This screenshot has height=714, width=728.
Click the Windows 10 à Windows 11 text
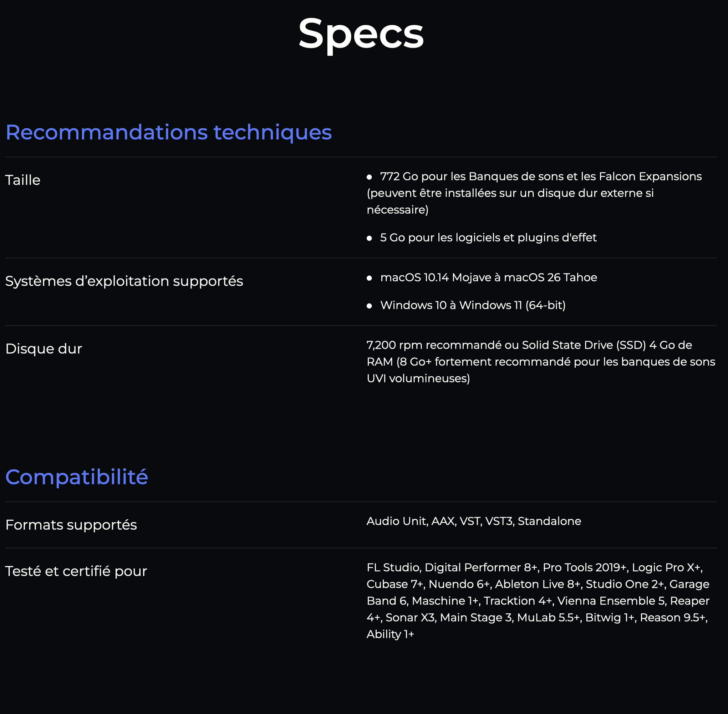pos(473,305)
